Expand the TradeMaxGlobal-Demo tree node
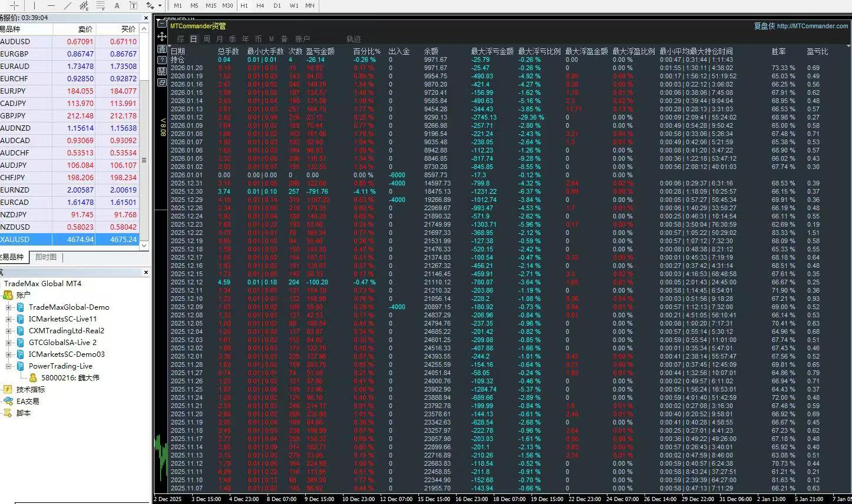The width and height of the screenshot is (852, 504). coord(9,307)
